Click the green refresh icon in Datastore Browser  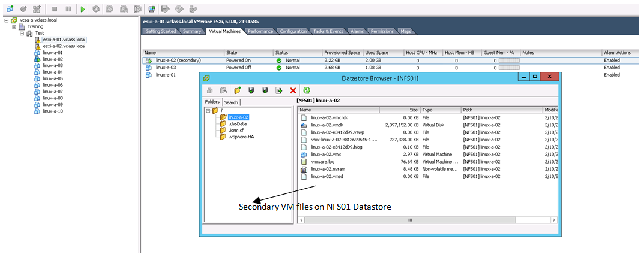click(306, 91)
